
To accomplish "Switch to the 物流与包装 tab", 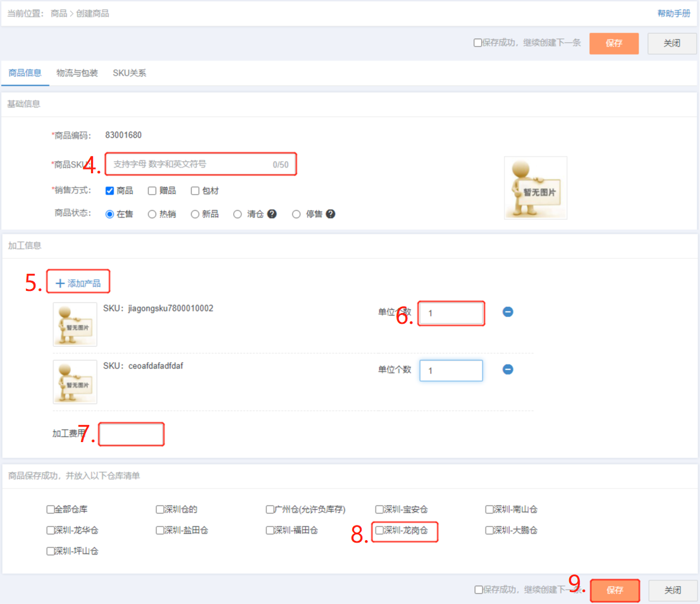I will (77, 73).
